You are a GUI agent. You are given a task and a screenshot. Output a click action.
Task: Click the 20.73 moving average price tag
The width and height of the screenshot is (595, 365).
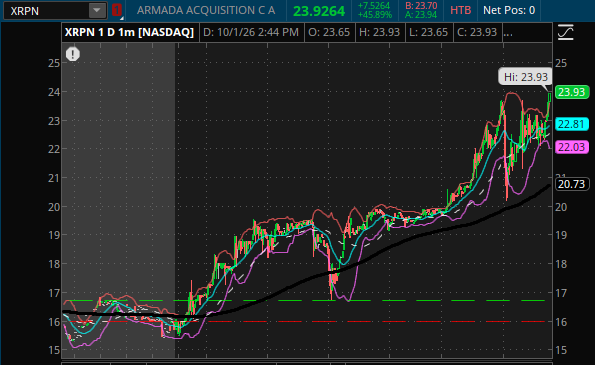click(572, 184)
